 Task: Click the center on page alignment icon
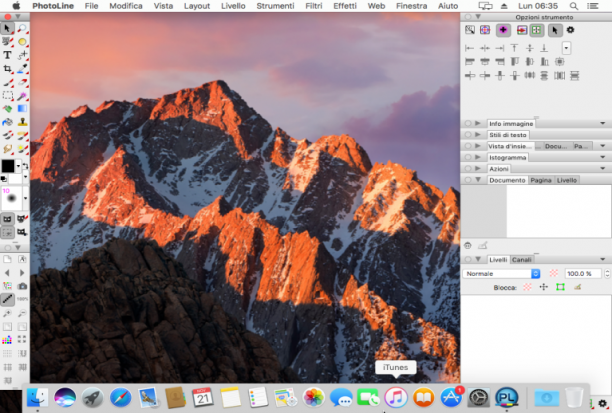559,62
